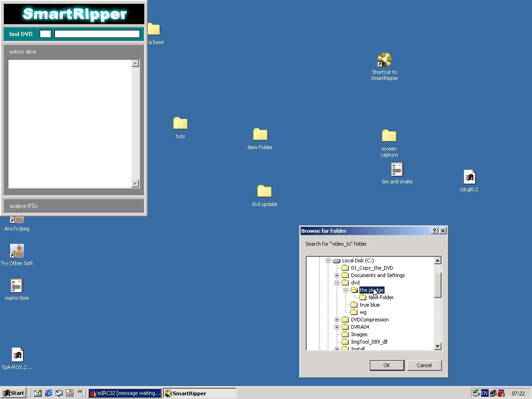The image size is (532, 399).
Task: Select the New Folder desktop icon
Action: [x=260, y=139]
